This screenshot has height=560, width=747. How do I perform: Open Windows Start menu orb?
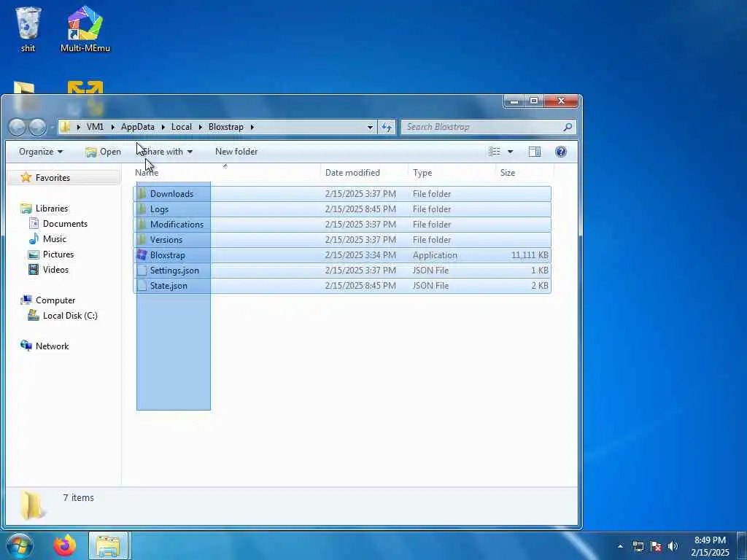(20, 545)
